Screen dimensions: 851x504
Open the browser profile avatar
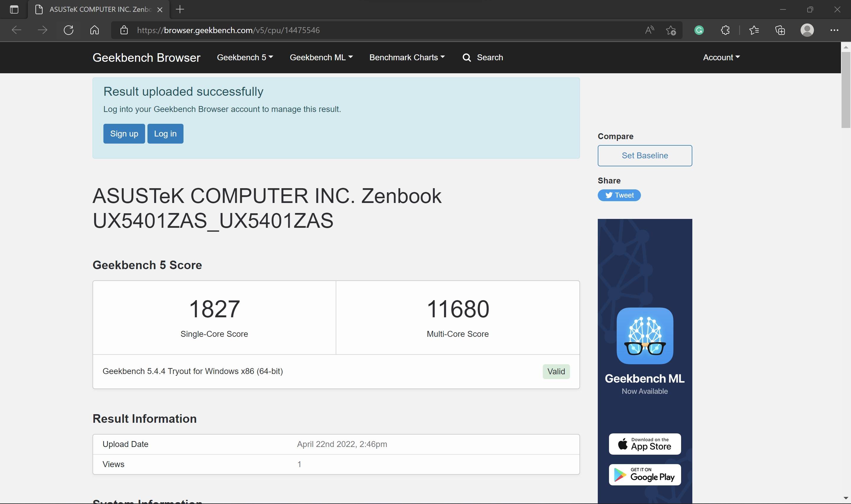[807, 30]
